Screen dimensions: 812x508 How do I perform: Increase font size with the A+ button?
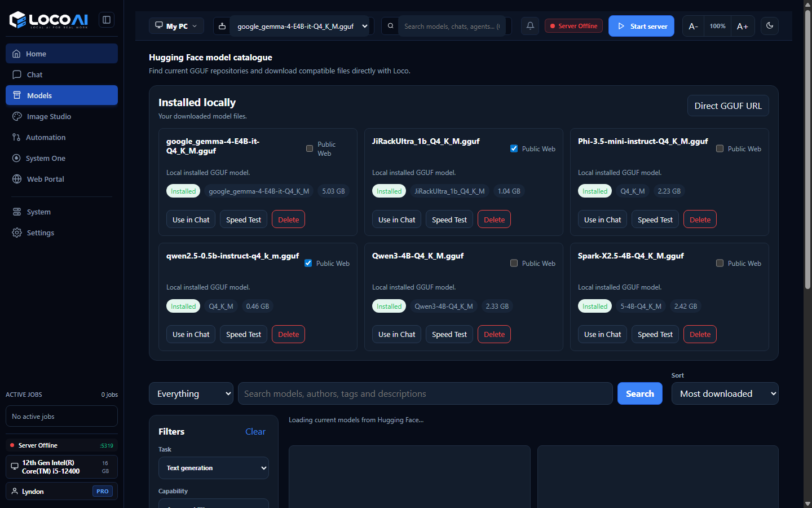coord(743,26)
